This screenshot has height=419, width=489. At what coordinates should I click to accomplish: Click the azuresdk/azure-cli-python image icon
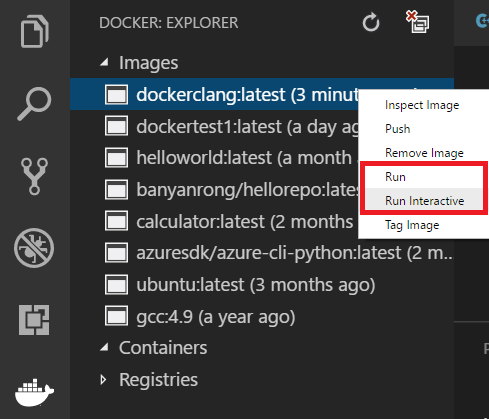click(x=116, y=253)
